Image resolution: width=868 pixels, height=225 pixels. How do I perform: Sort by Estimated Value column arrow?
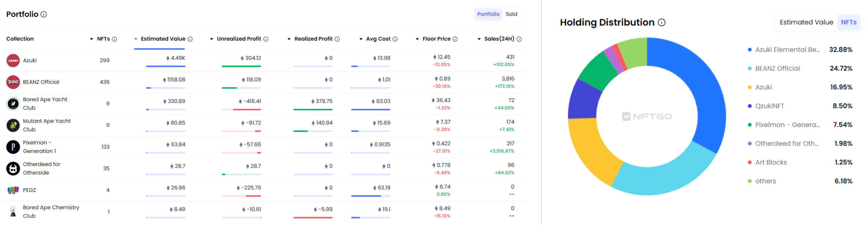[136, 39]
